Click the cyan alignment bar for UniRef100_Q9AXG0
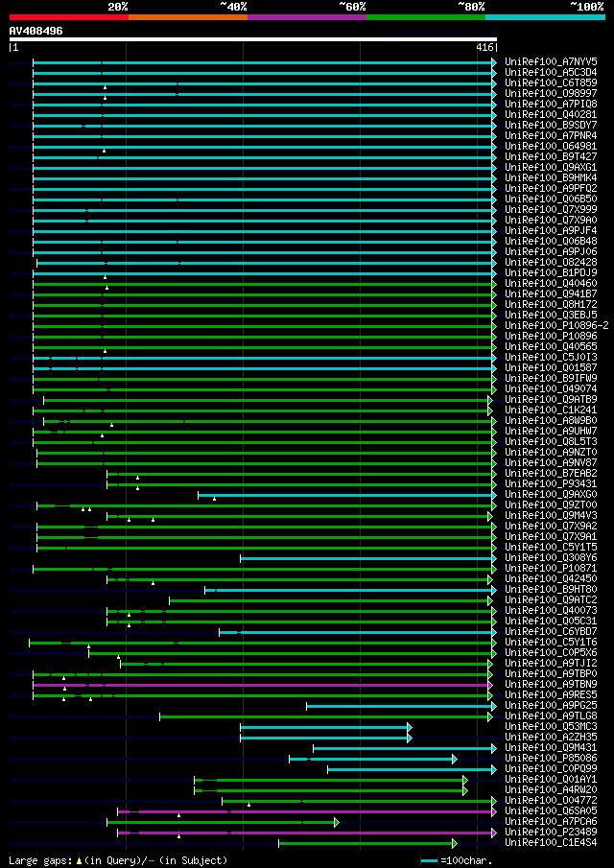 (x=346, y=495)
